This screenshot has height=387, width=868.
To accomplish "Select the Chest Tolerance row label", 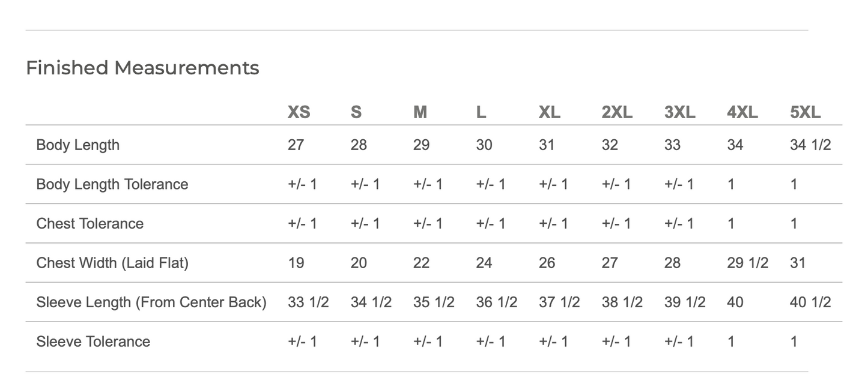I will coord(90,224).
